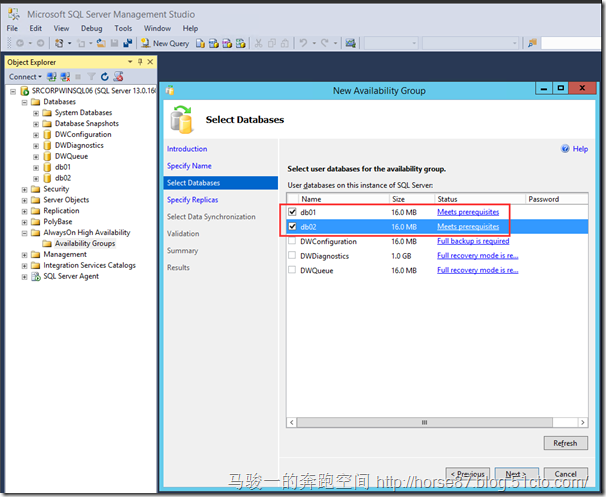Click the Find icon at toolbar far right
Viewport: 606px width, 497px height.
(x=532, y=43)
